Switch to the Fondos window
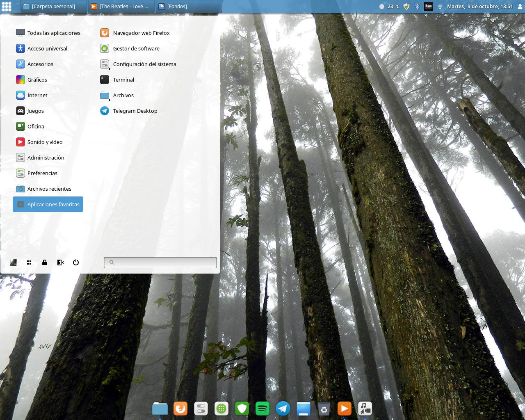The width and height of the screenshot is (525, 420). coord(189,7)
